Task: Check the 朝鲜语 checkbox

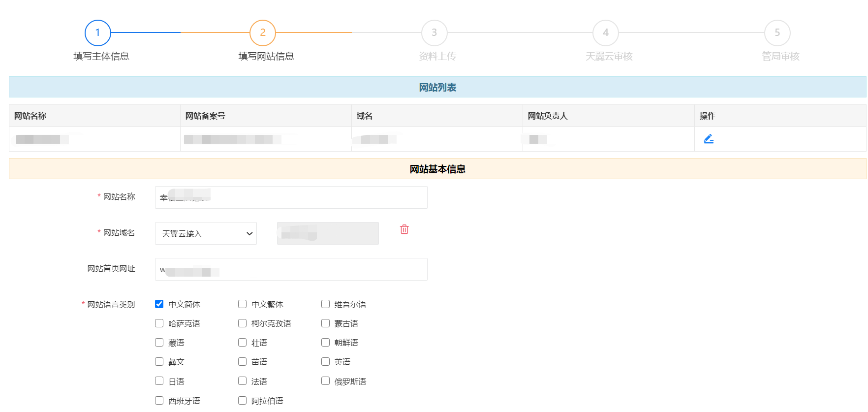Action: [325, 343]
